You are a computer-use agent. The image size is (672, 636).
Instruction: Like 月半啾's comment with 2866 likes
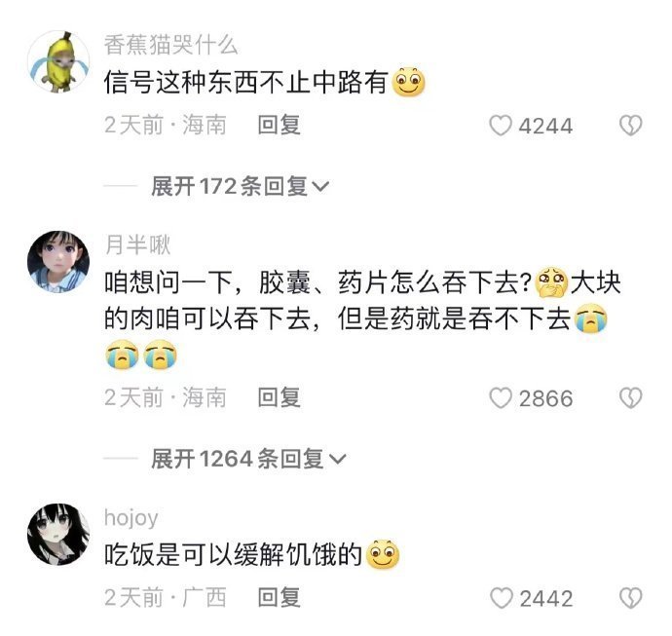501,398
